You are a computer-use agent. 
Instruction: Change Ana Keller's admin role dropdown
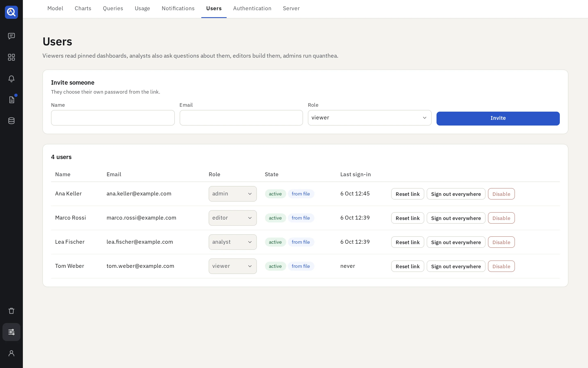pos(233,194)
